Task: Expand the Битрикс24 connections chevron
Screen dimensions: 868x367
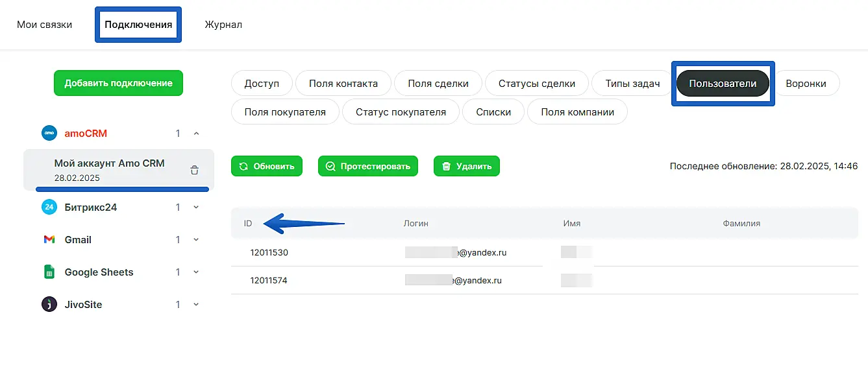Action: pyautogui.click(x=196, y=207)
